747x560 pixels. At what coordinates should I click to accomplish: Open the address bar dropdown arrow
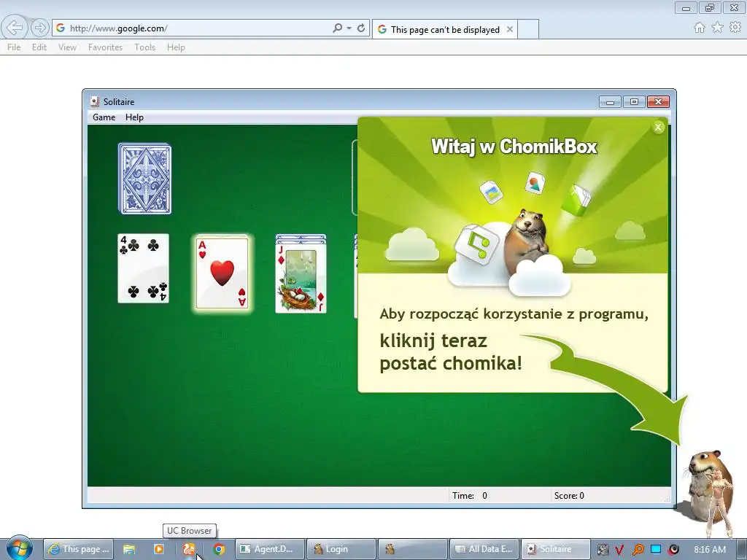[349, 28]
